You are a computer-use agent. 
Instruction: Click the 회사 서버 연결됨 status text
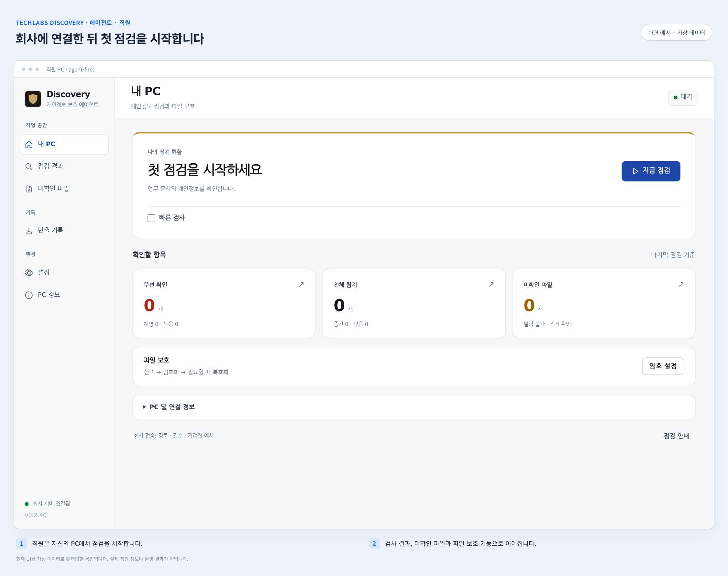click(x=51, y=504)
